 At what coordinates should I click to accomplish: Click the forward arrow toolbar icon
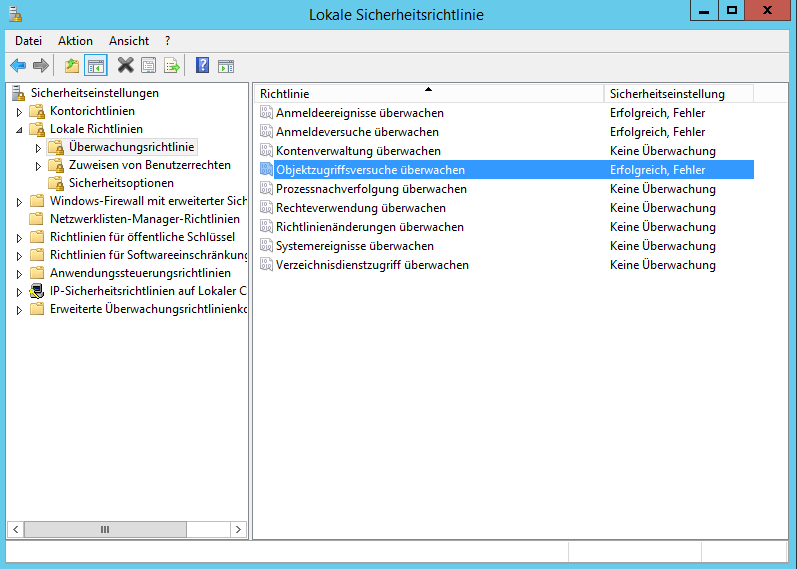[41, 66]
